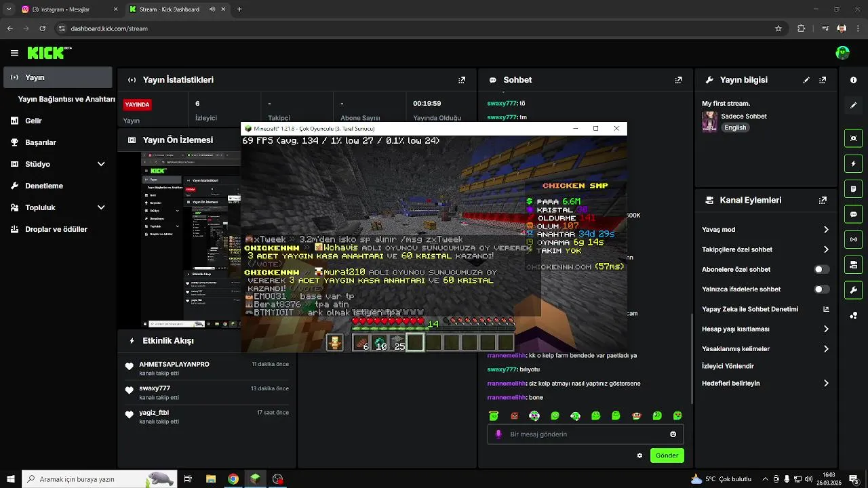Open File Explorer from the taskbar
The height and width of the screenshot is (488, 868).
[x=211, y=479]
